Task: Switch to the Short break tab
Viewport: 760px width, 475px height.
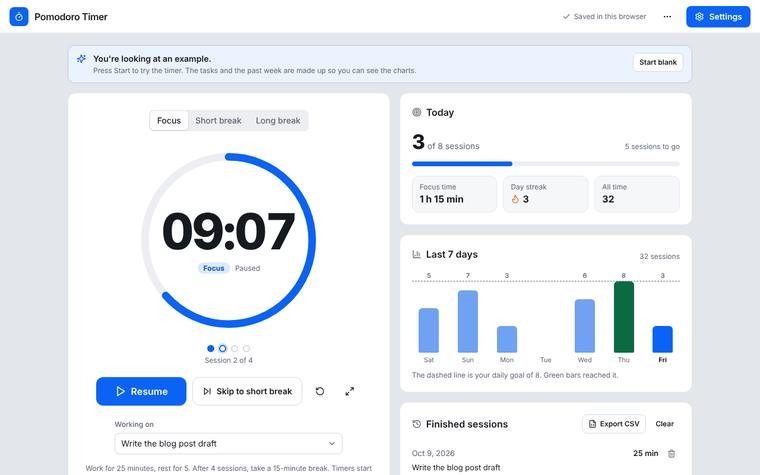Action: 218,121
